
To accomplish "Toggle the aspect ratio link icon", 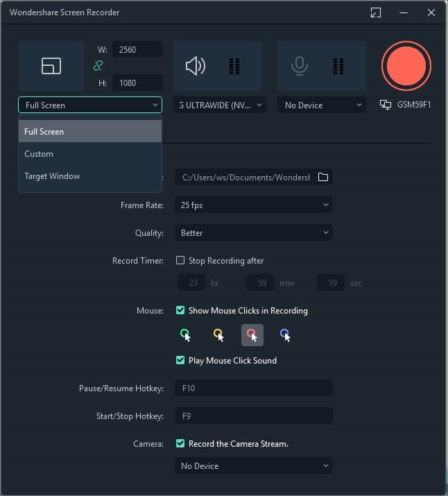I will click(x=98, y=66).
